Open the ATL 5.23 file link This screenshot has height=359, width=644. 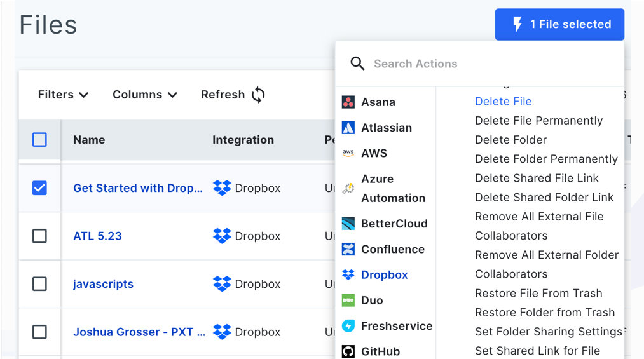pos(97,236)
